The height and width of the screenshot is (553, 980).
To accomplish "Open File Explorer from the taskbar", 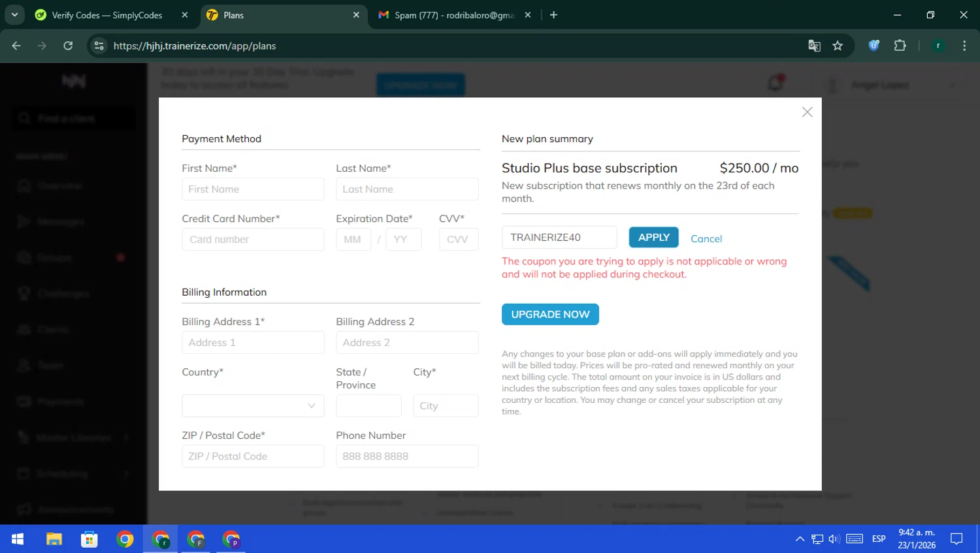I will coord(54,539).
